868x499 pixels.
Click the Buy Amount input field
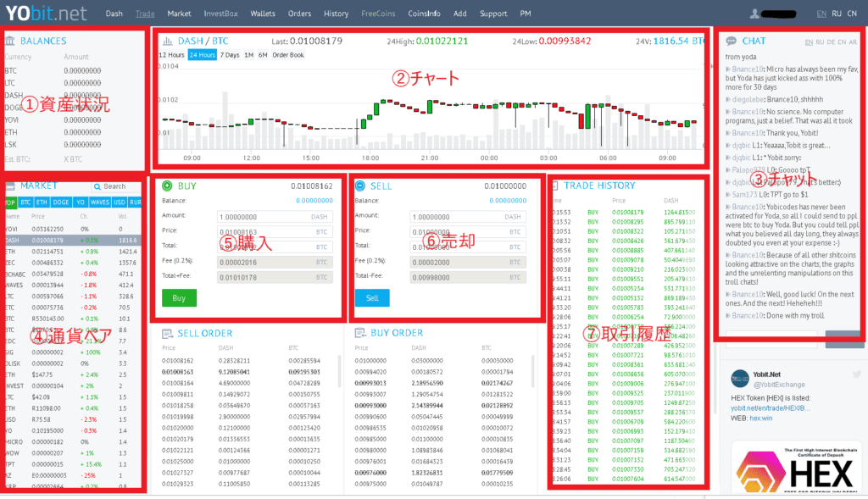coord(275,217)
